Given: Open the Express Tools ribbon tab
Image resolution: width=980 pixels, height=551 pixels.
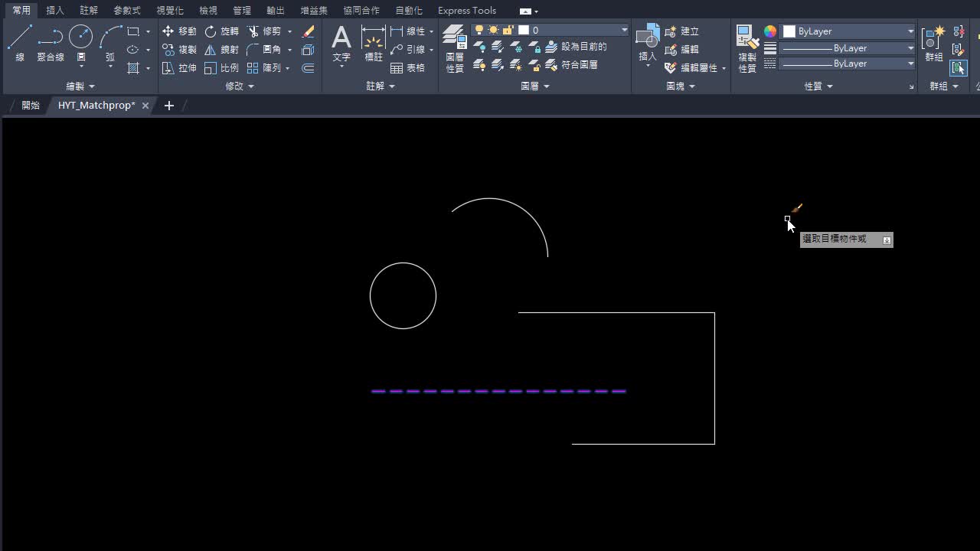Looking at the screenshot, I should coord(466,10).
